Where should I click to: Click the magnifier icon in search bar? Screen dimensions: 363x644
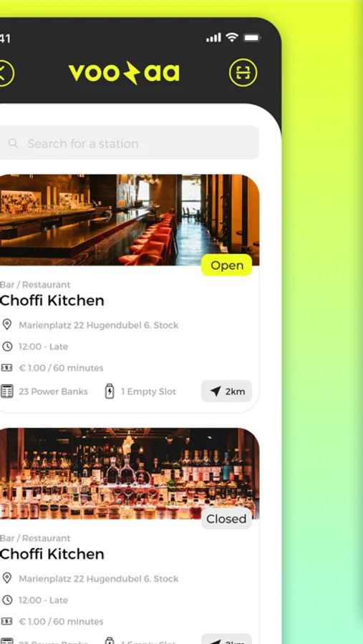coord(13,143)
